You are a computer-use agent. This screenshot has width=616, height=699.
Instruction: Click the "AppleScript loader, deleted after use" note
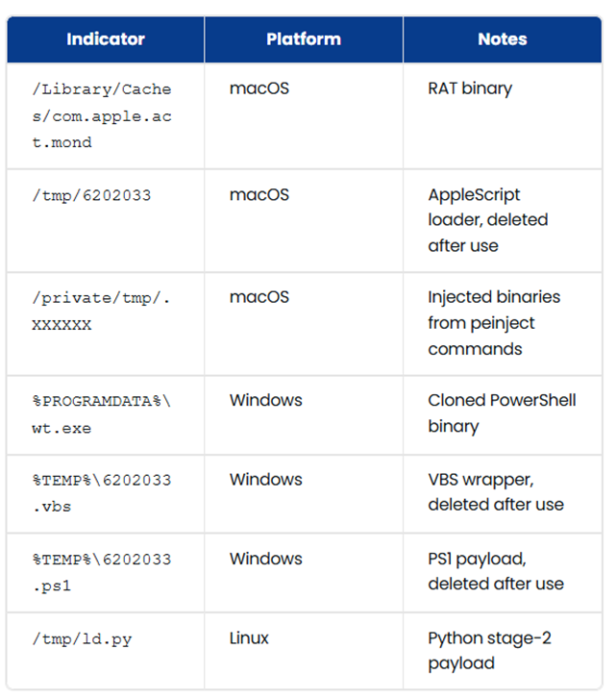point(487,220)
